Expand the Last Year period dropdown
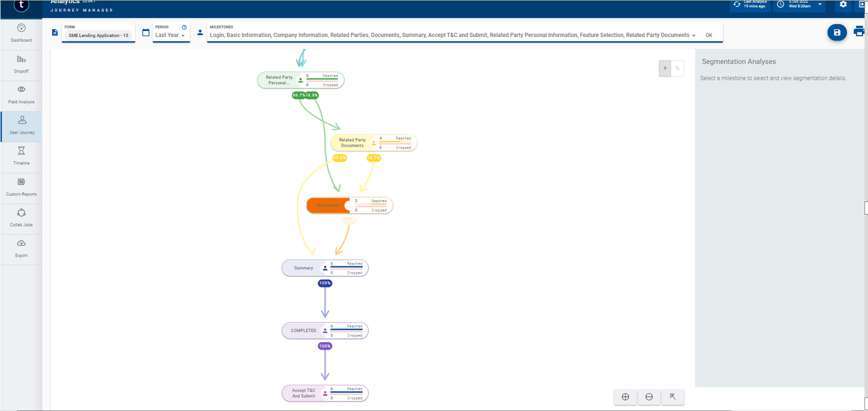 pos(170,35)
